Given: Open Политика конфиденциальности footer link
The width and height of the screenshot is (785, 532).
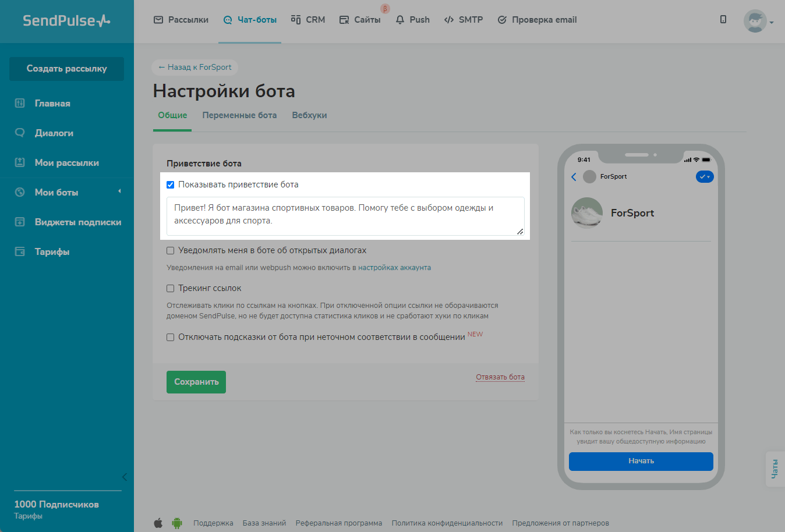Looking at the screenshot, I should tap(447, 523).
